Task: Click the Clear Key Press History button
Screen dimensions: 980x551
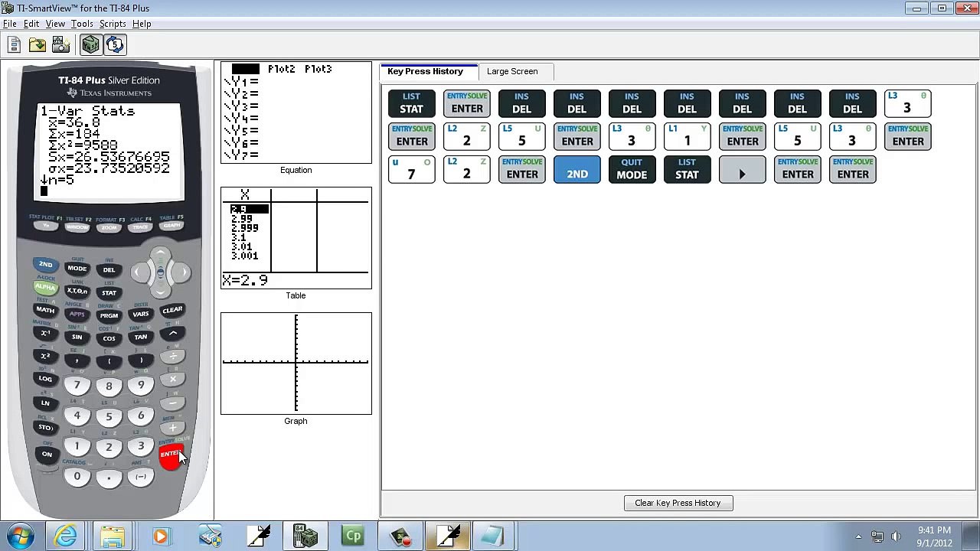Action: point(678,503)
